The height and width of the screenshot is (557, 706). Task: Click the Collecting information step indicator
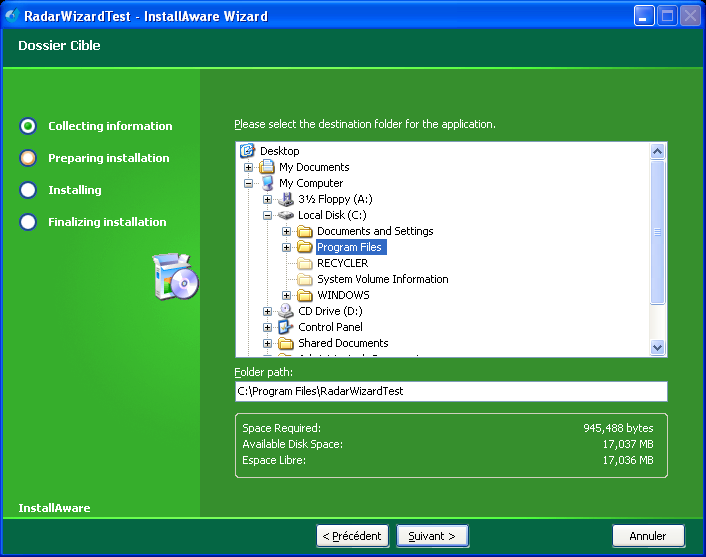(x=28, y=126)
